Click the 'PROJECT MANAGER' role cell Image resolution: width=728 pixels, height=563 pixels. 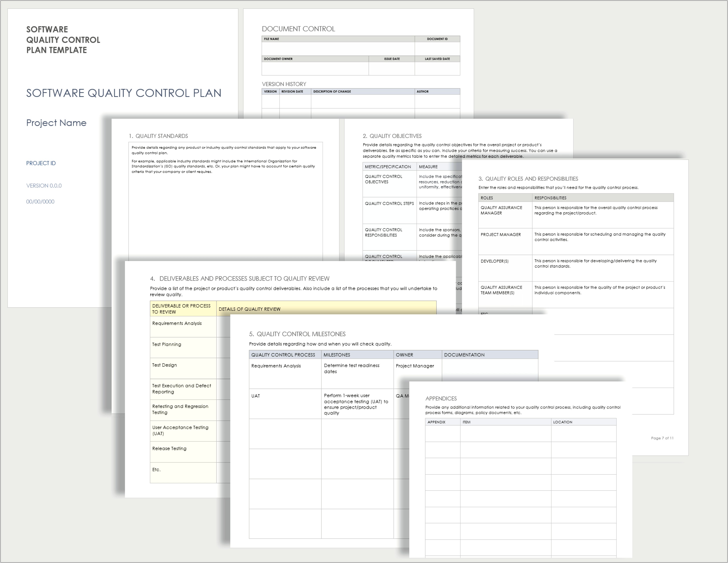[505, 242]
